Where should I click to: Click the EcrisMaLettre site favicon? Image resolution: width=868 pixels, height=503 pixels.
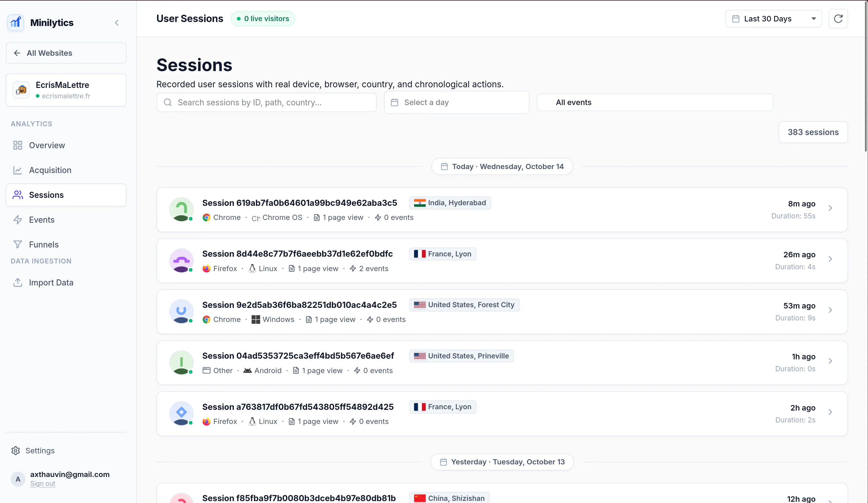[21, 90]
